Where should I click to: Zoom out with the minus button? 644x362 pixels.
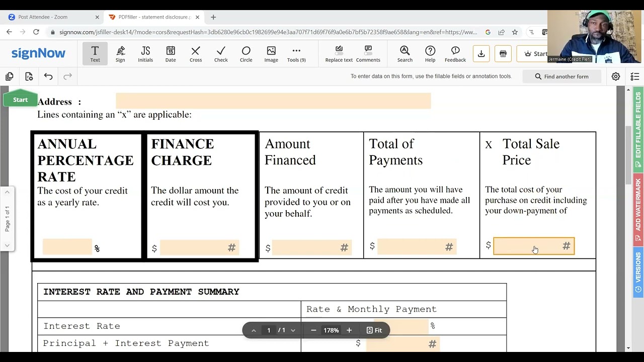[313, 330]
